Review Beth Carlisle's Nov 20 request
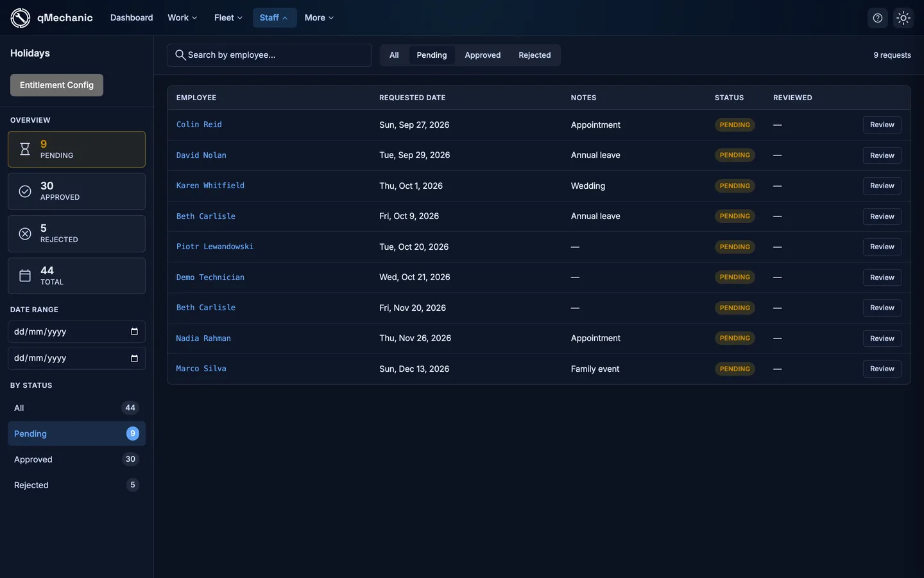The image size is (924, 578). coord(882,308)
